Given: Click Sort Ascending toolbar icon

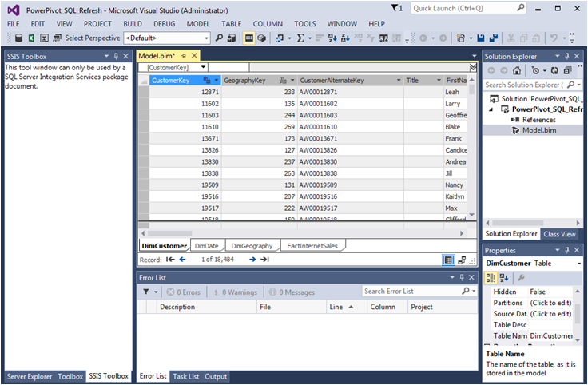Looking at the screenshot, I should click(332, 38).
